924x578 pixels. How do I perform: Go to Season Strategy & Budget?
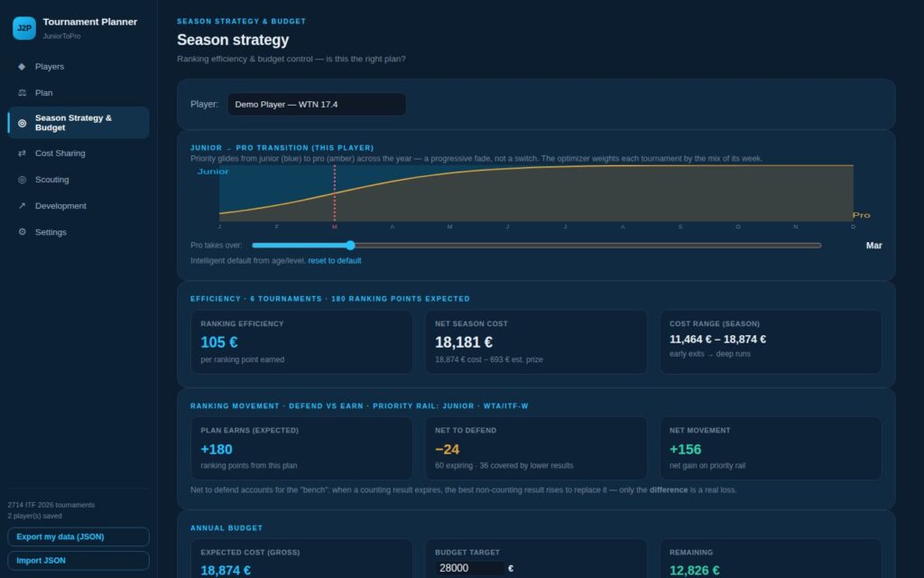point(79,123)
